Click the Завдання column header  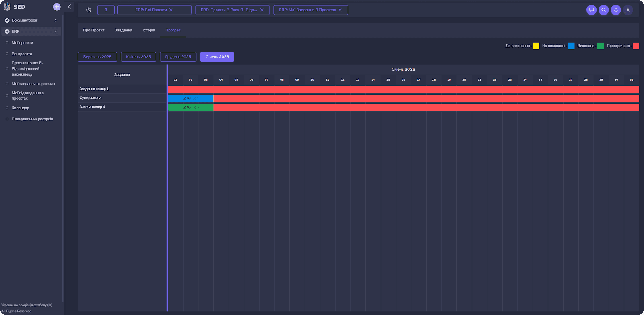[122, 75]
